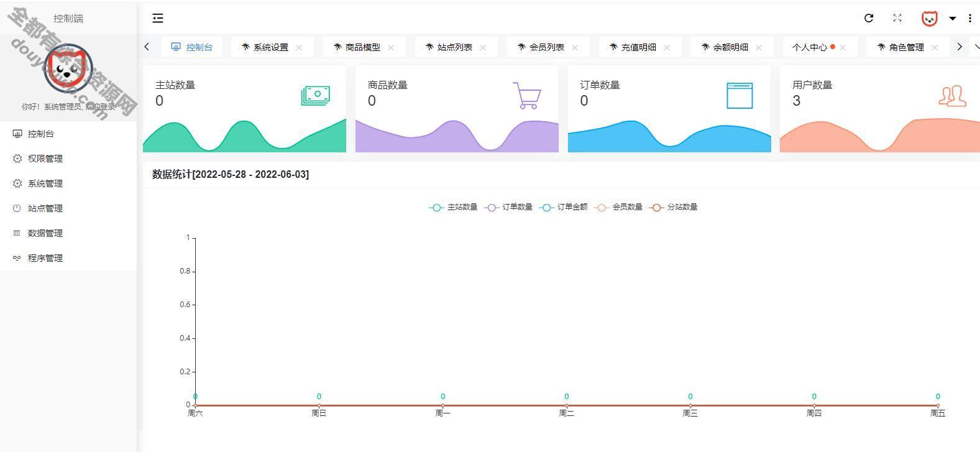Viewport: 980px width, 452px height.
Task: Close the 站点列表 tab
Action: click(483, 47)
